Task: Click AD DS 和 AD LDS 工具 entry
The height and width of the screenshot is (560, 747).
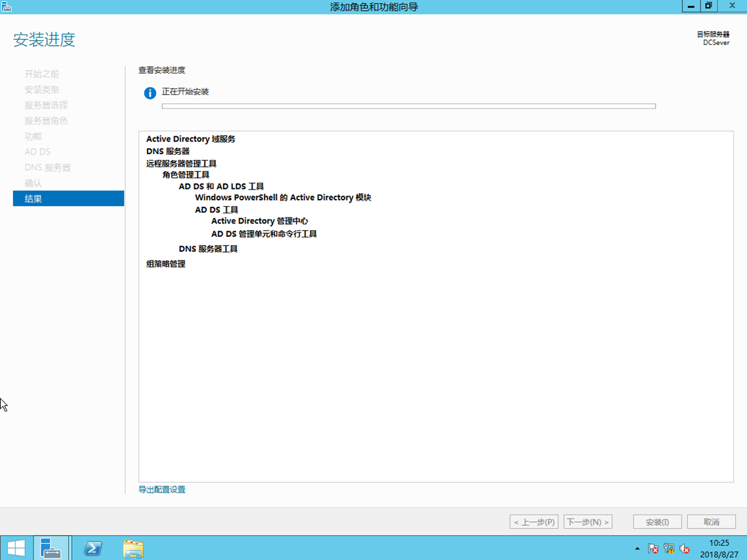Action: (x=221, y=186)
